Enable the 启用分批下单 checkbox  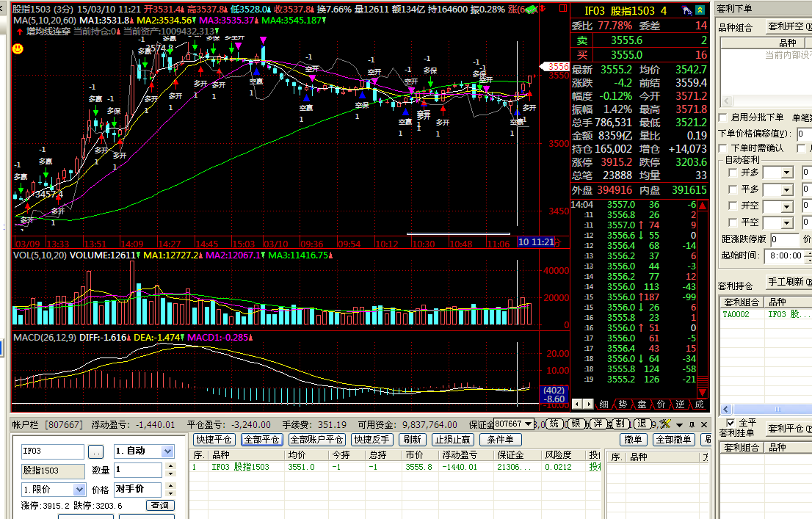(723, 117)
